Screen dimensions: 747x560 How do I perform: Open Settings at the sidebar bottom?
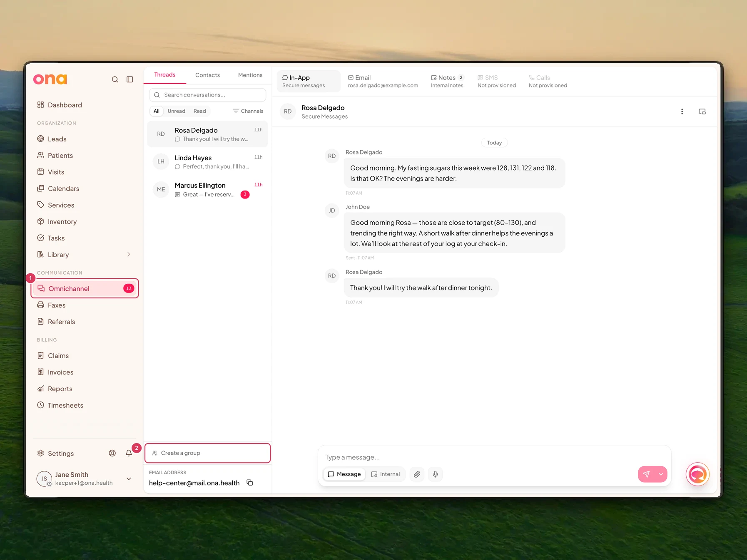point(55,453)
